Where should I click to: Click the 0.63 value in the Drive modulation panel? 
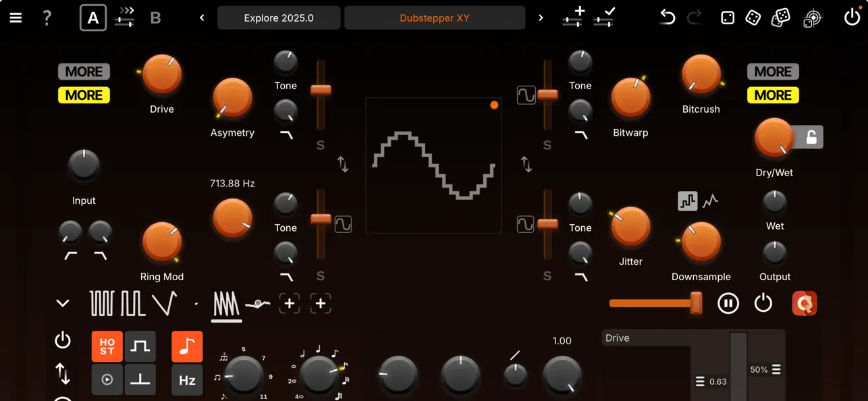click(x=717, y=381)
